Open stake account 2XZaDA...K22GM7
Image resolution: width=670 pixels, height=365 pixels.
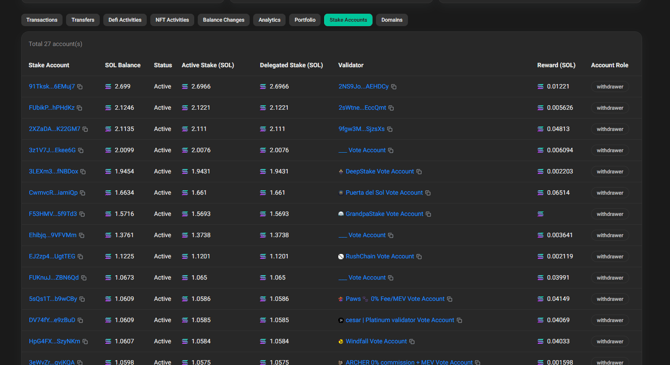pos(54,129)
